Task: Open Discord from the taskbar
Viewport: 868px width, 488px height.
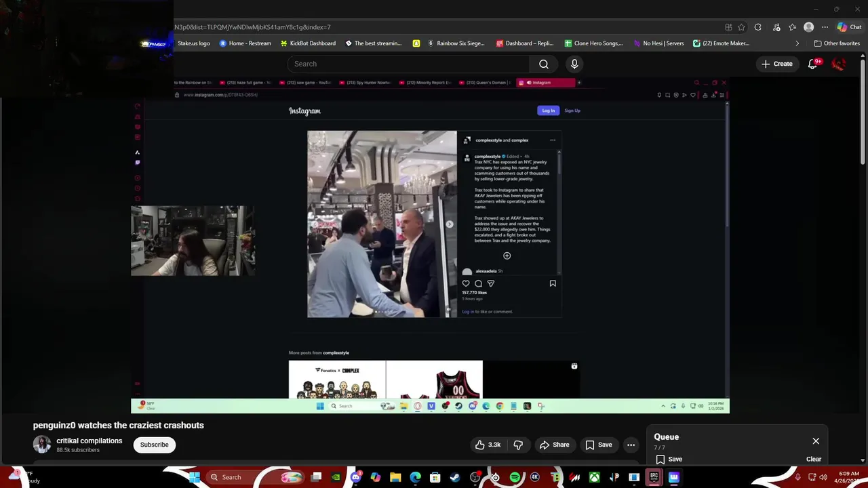Action: [356, 477]
